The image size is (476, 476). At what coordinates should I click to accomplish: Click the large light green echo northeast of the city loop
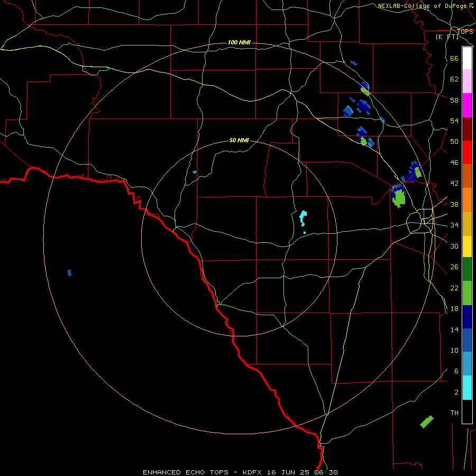coord(399,198)
